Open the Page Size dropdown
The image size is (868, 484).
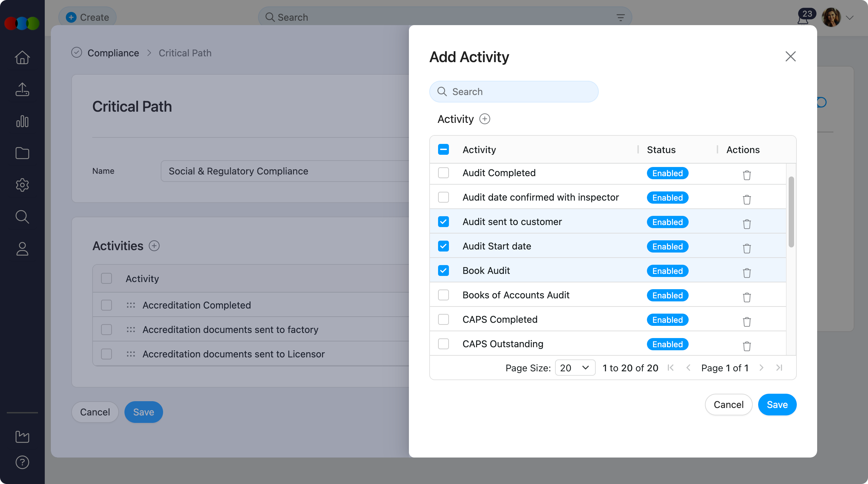pos(575,368)
